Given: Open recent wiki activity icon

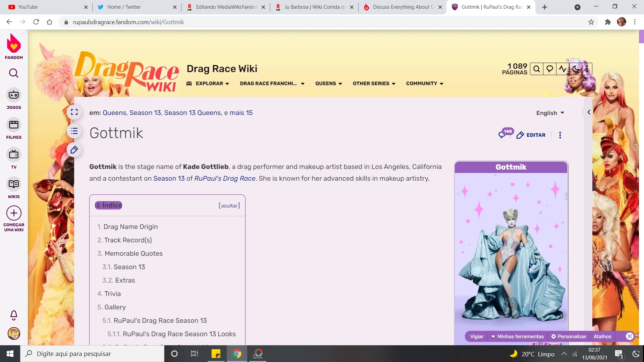Looking at the screenshot, I should [563, 69].
